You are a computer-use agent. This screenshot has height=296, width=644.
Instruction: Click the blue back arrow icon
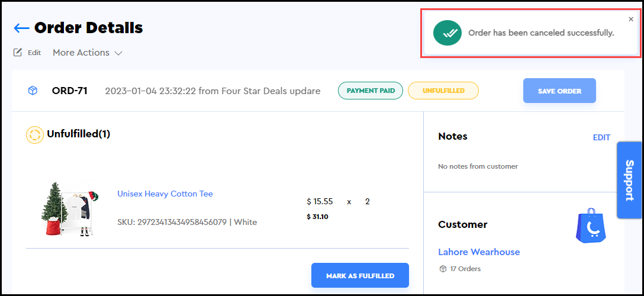coord(21,28)
